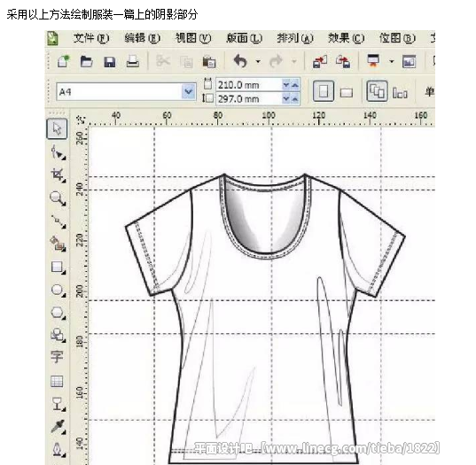Open the 297.0 mm height stepper arrows
Screen dimensions: 476x465
point(291,98)
